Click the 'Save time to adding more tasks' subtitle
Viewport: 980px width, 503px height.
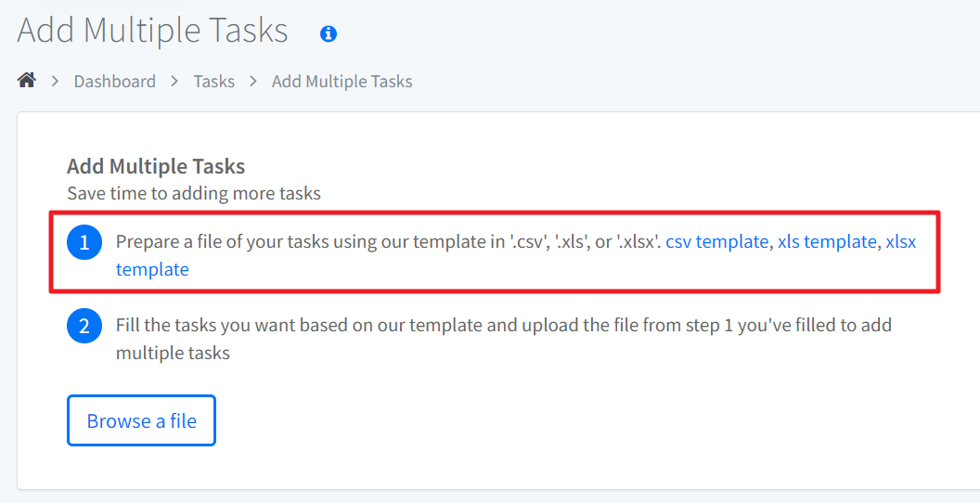(194, 193)
